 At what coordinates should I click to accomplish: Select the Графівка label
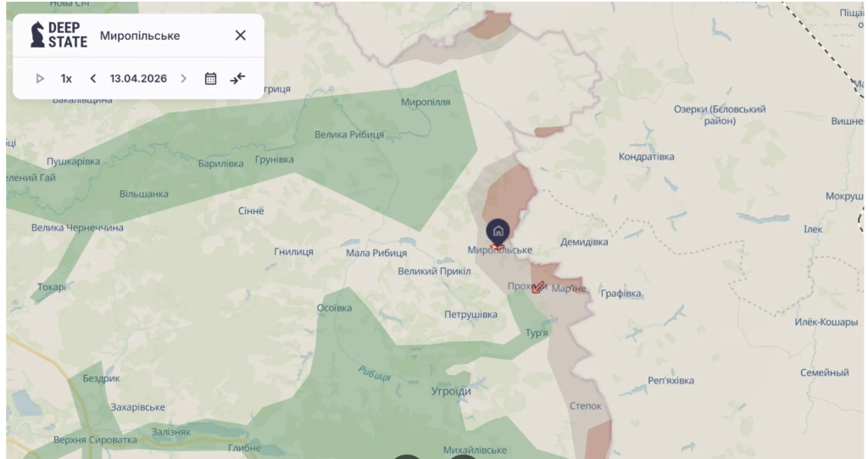click(x=621, y=294)
